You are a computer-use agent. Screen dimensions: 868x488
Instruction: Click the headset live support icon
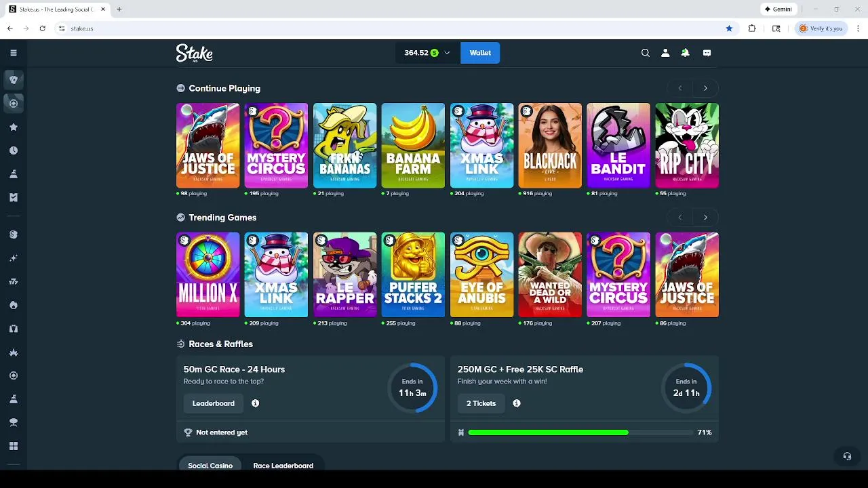[847, 456]
